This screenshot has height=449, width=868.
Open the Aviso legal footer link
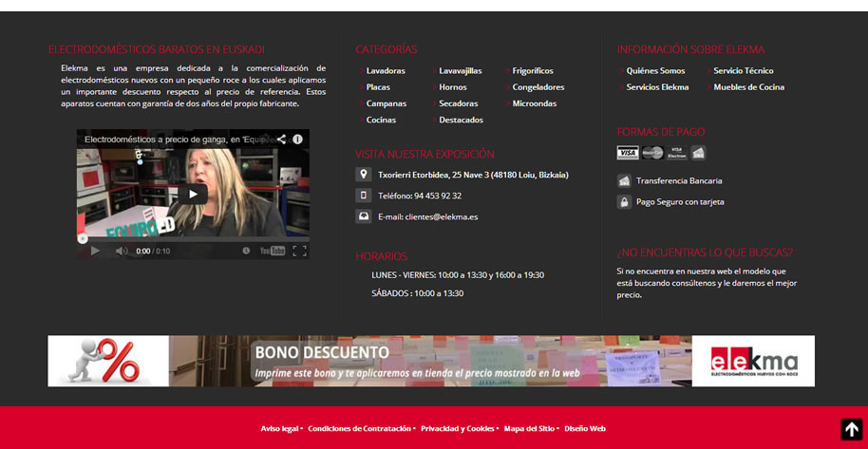279,428
